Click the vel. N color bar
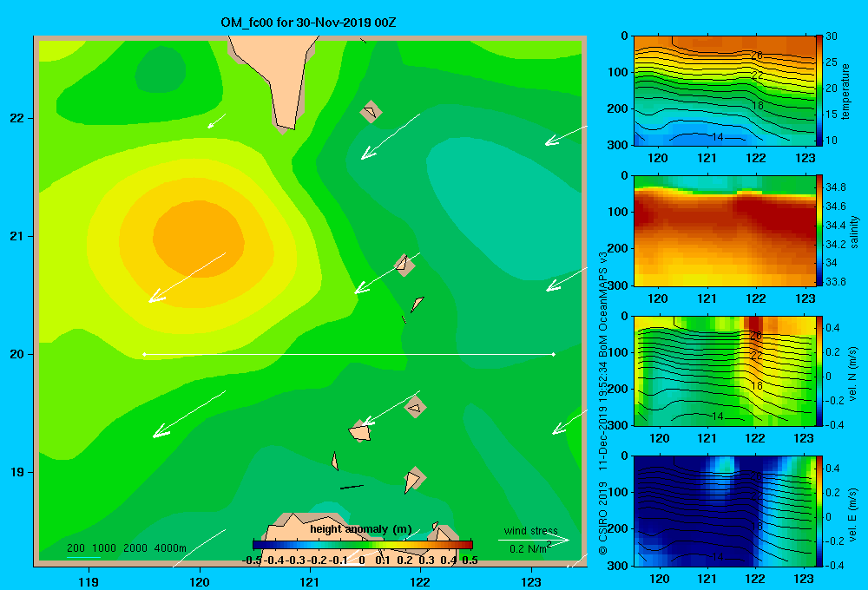The width and height of the screenshot is (868, 590). [819, 370]
